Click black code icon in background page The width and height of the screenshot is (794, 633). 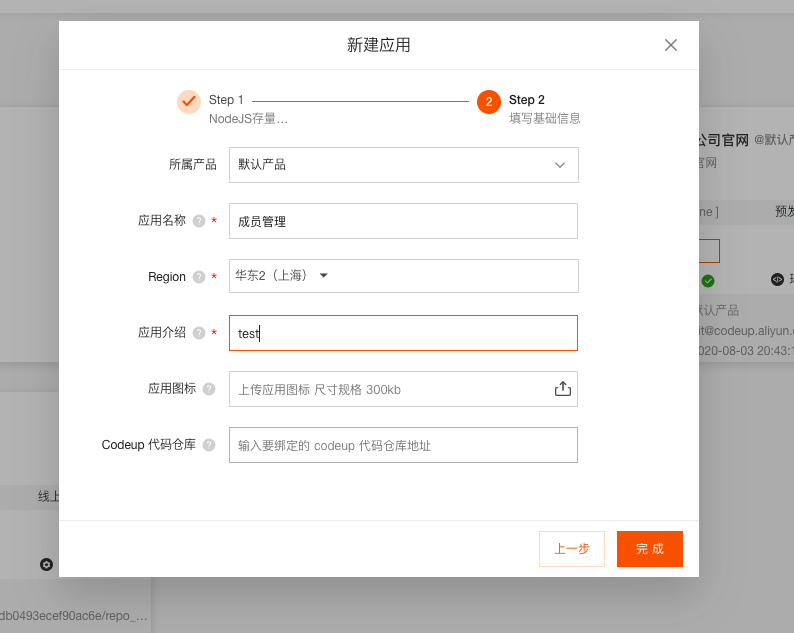point(777,279)
